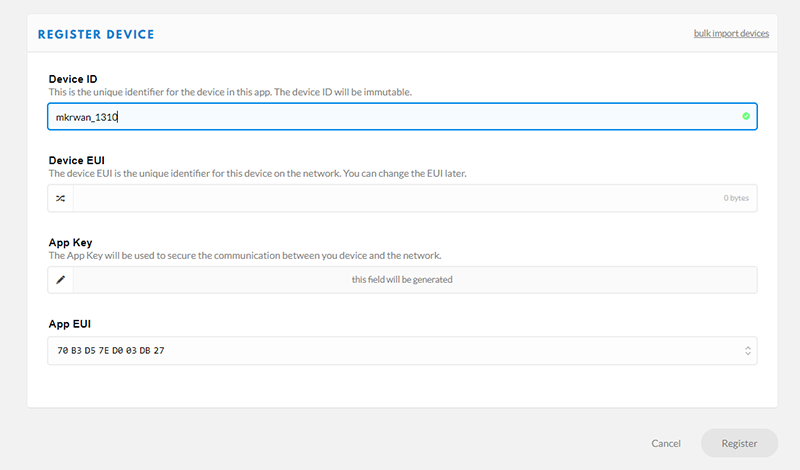This screenshot has width=800, height=470.
Task: Click into the empty Device EUI input field
Action: tap(390, 198)
